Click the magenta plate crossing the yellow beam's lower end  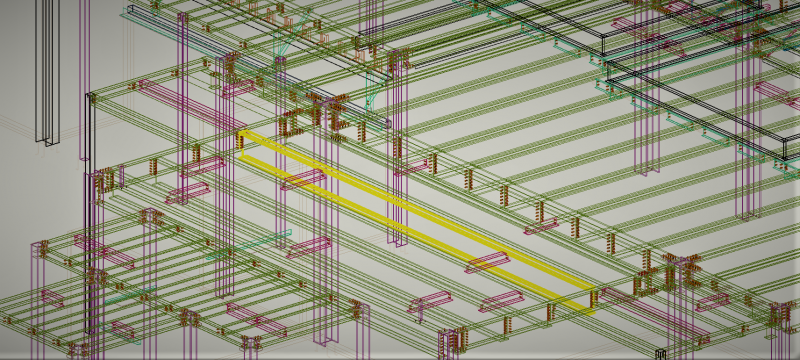(x=487, y=262)
